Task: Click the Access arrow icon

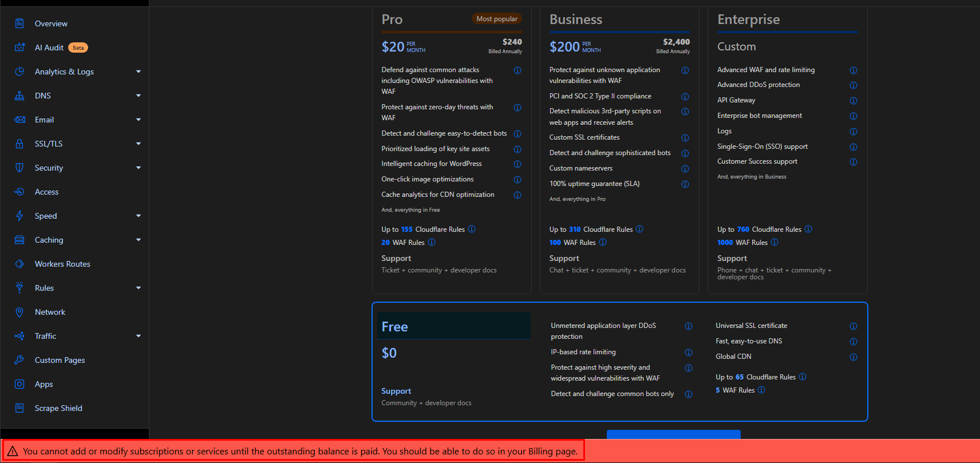Action: [19, 192]
